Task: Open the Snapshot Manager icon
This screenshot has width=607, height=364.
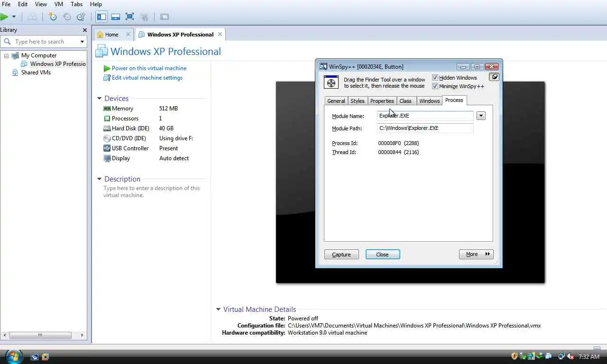Action: click(x=81, y=17)
